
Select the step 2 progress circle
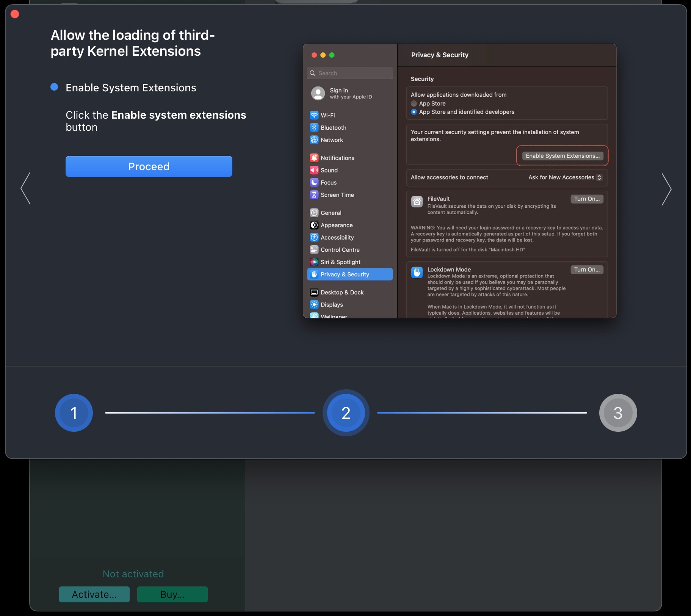click(346, 413)
